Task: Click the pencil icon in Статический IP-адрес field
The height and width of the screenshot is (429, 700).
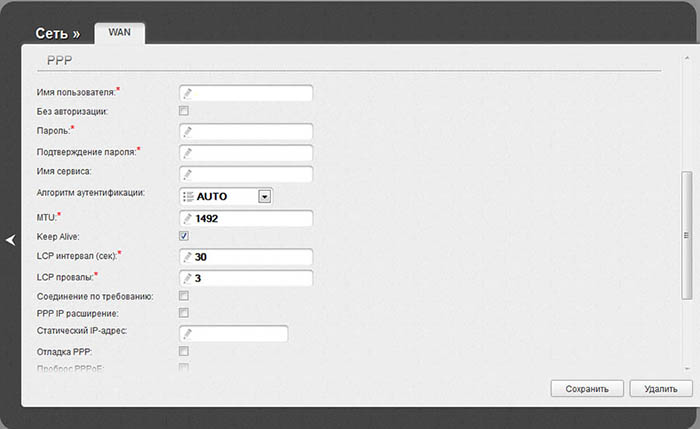Action: coord(188,333)
